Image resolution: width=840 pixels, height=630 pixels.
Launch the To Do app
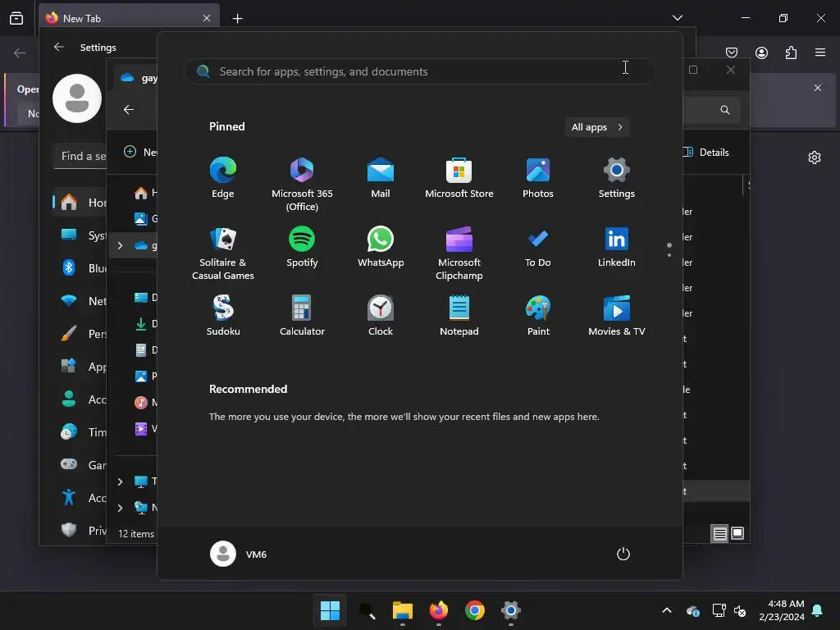tap(538, 247)
